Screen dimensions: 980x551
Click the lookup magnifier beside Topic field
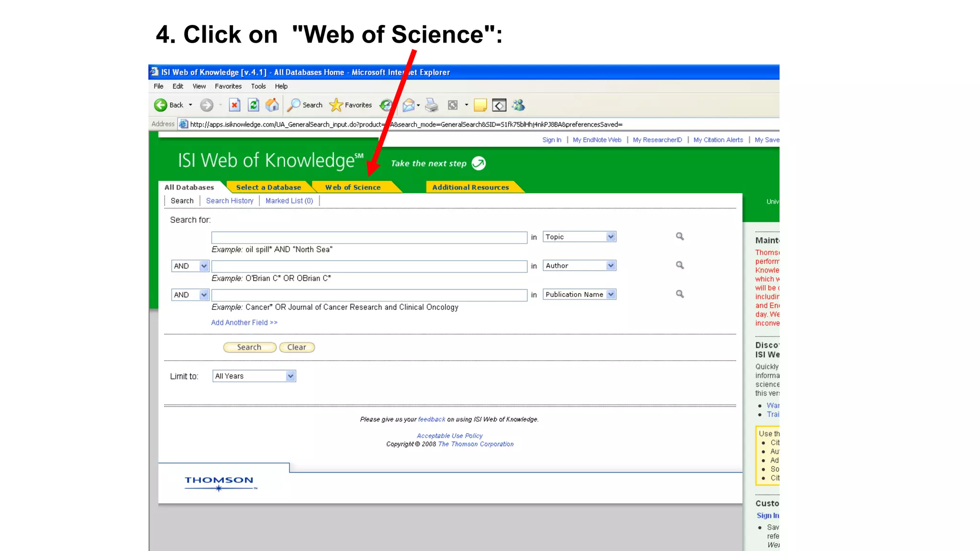click(680, 237)
